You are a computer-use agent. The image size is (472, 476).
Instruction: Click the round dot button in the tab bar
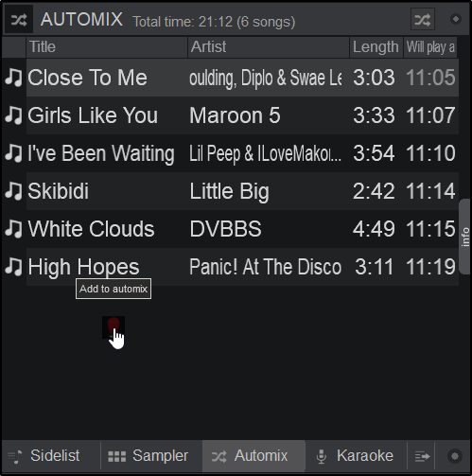click(x=454, y=456)
